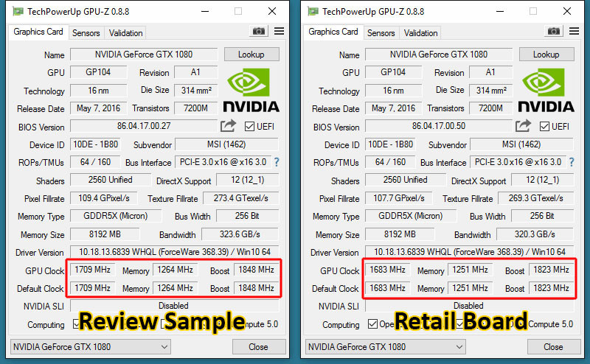The width and height of the screenshot is (590, 364).
Task: Toggle the UEFI checkbox in right window
Action: click(x=544, y=126)
